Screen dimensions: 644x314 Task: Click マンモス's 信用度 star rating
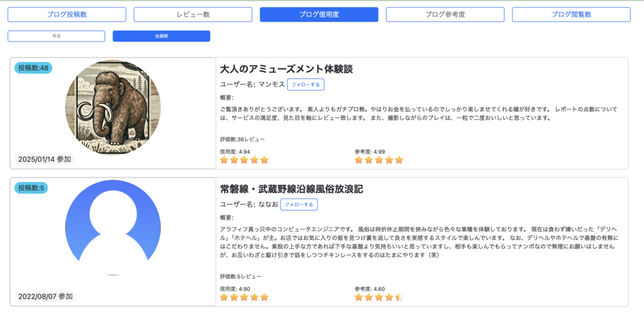pos(244,160)
